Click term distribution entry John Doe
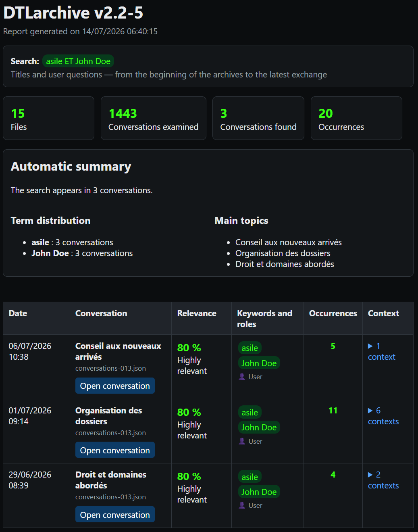418x532 pixels. (82, 253)
